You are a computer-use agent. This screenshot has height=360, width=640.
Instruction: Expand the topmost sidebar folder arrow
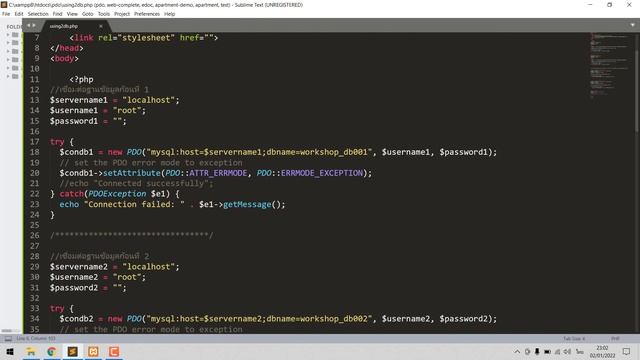pyautogui.click(x=8, y=35)
